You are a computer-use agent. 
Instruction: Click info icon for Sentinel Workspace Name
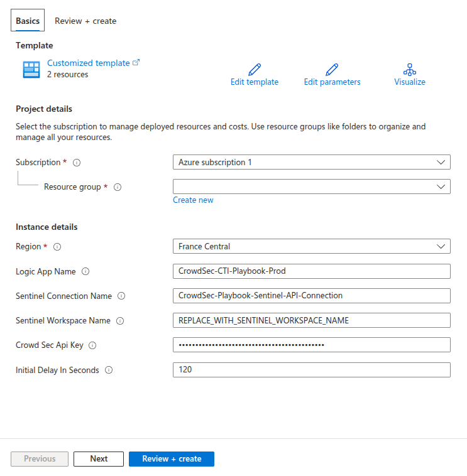point(120,321)
